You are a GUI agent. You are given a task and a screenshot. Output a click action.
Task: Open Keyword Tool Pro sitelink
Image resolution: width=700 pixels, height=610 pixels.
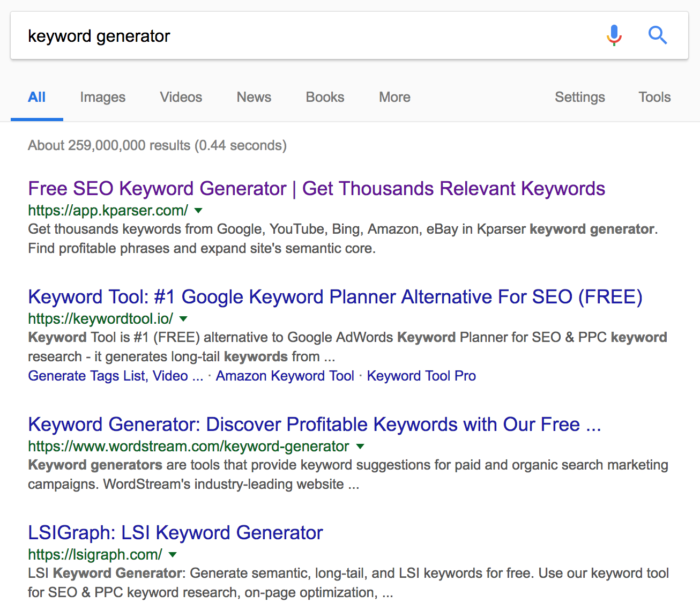point(421,376)
